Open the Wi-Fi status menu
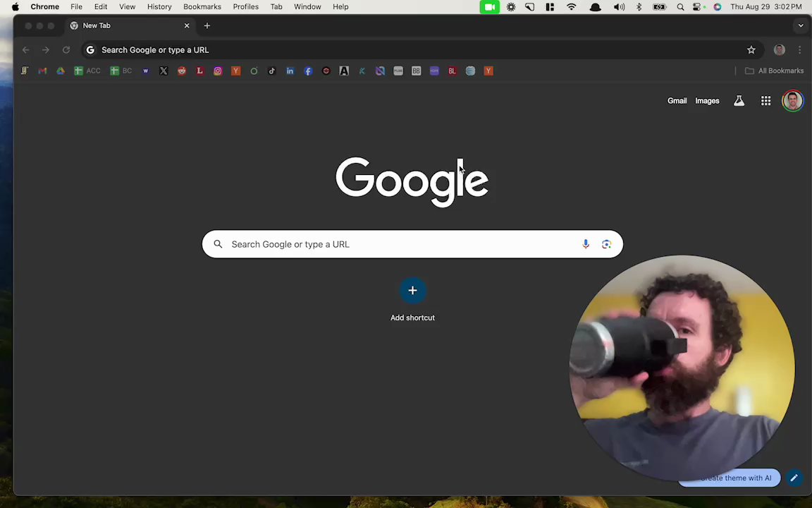The image size is (812, 508). (x=571, y=7)
